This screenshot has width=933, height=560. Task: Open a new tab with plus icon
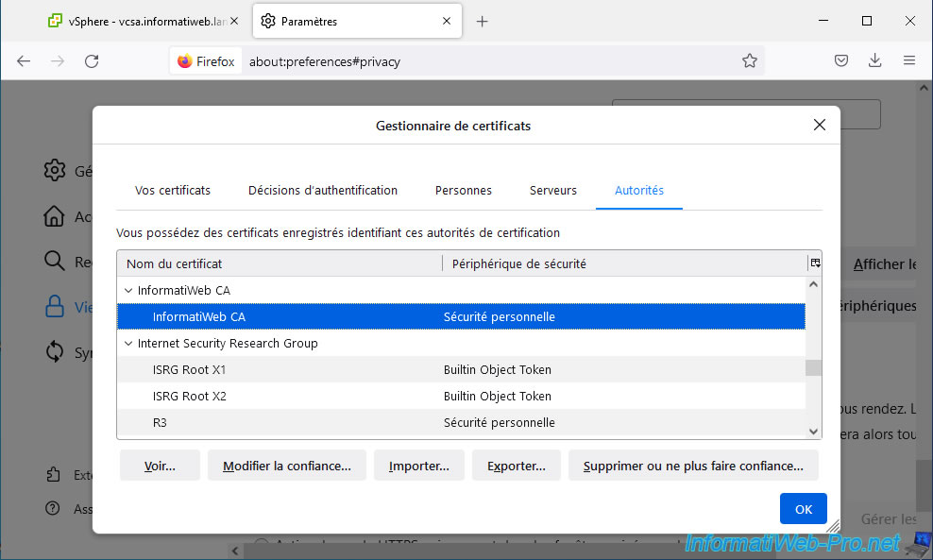tap(482, 21)
